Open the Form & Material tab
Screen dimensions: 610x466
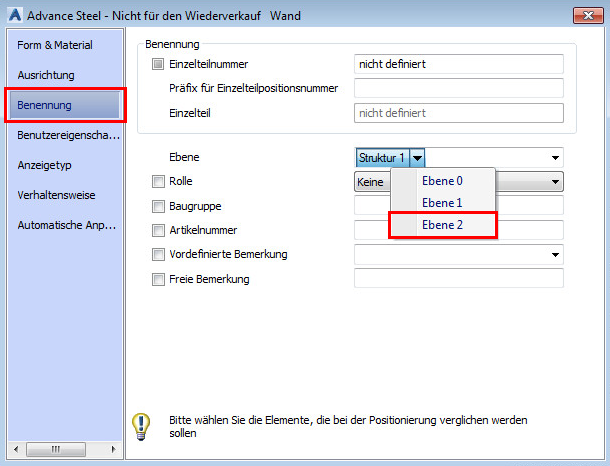pos(55,45)
